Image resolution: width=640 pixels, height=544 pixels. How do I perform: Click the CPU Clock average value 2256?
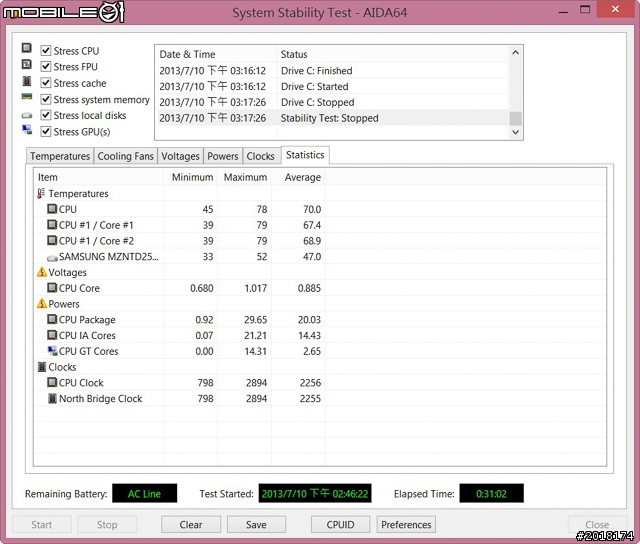pos(310,383)
